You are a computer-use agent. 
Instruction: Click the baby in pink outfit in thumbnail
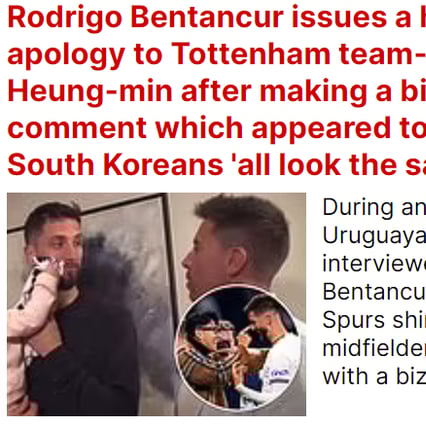(32, 320)
